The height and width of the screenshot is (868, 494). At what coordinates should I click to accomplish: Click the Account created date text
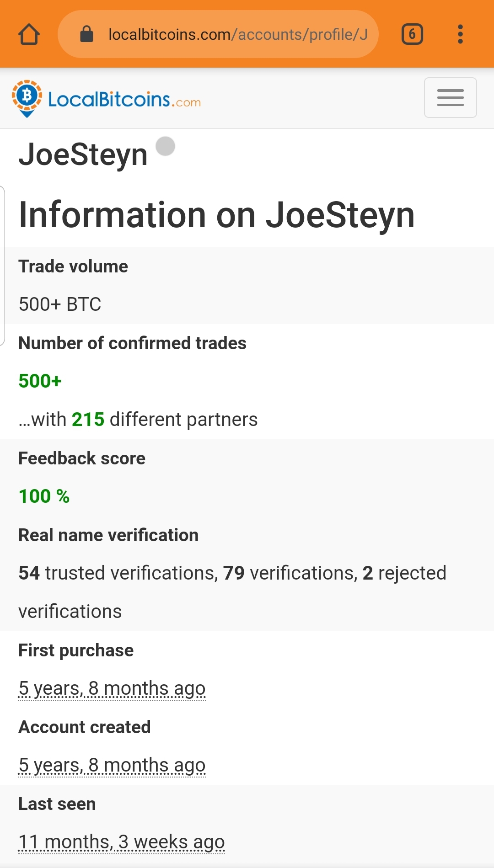tap(112, 765)
